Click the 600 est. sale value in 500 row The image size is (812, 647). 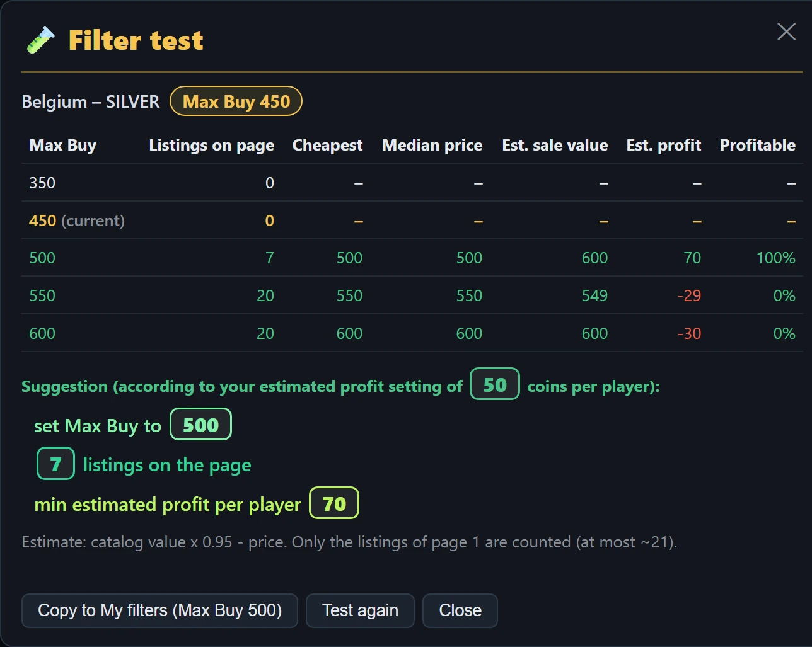click(594, 258)
